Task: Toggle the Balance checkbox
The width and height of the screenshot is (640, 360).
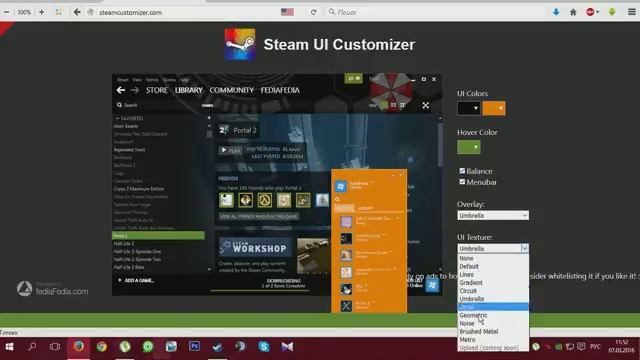Action: coord(462,171)
